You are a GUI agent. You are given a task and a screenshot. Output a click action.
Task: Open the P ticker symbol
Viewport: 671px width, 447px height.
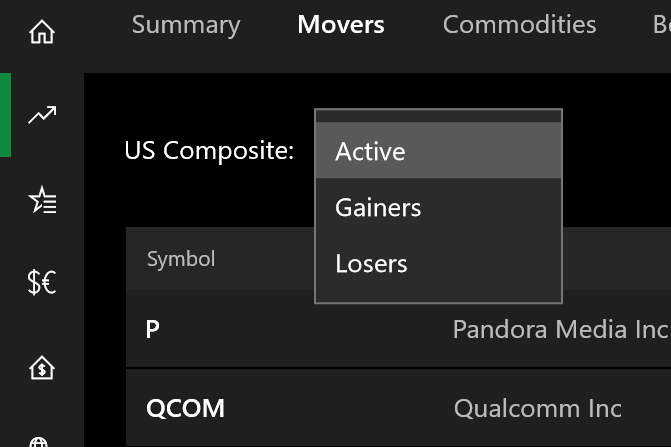tap(152, 329)
